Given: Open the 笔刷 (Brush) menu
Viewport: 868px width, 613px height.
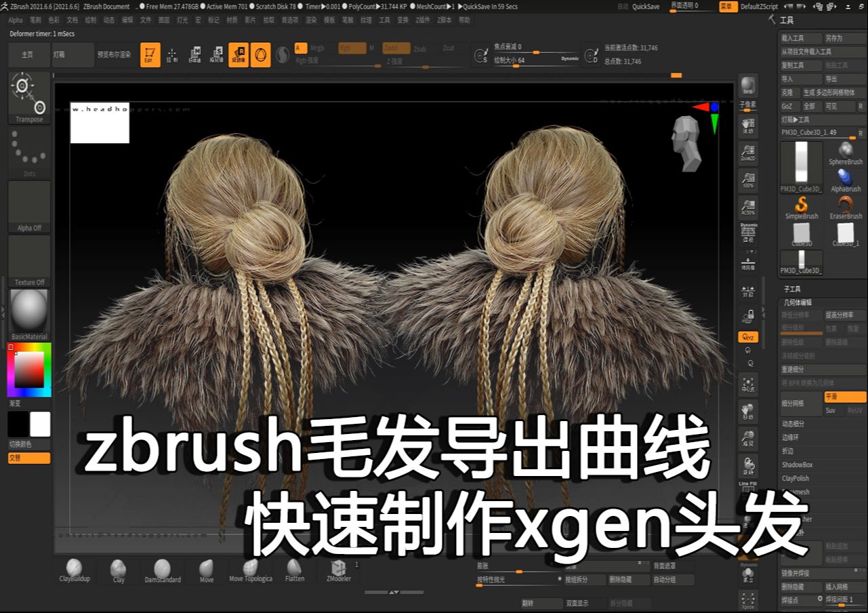Looking at the screenshot, I should pyautogui.click(x=35, y=20).
